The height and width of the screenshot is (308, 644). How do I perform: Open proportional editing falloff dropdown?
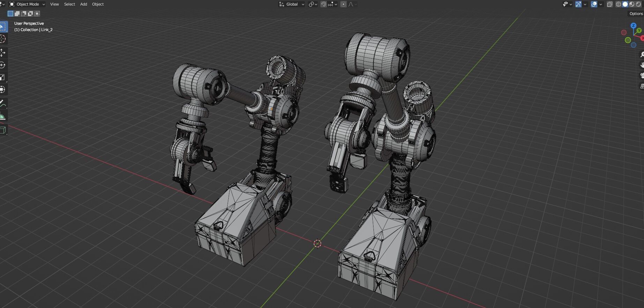[353, 4]
